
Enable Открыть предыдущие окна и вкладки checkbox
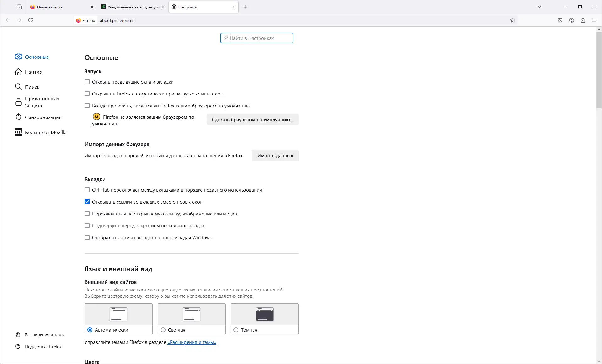87,82
